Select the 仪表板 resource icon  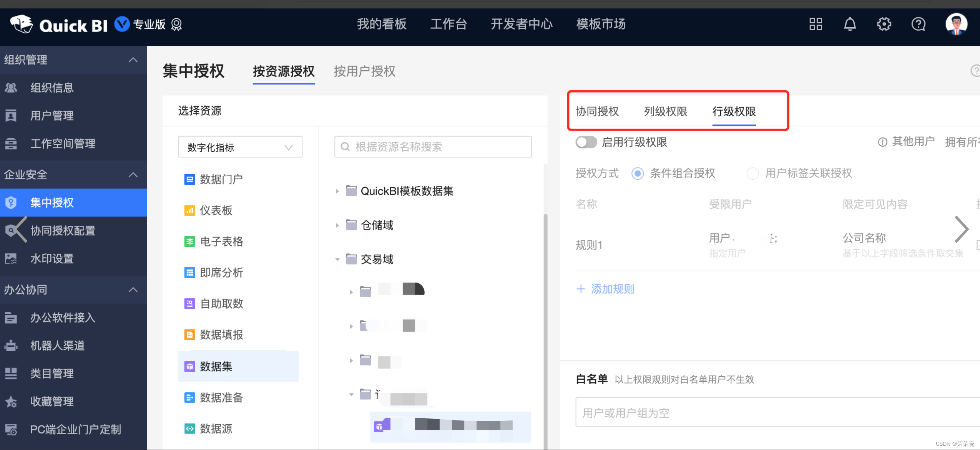[x=190, y=210]
